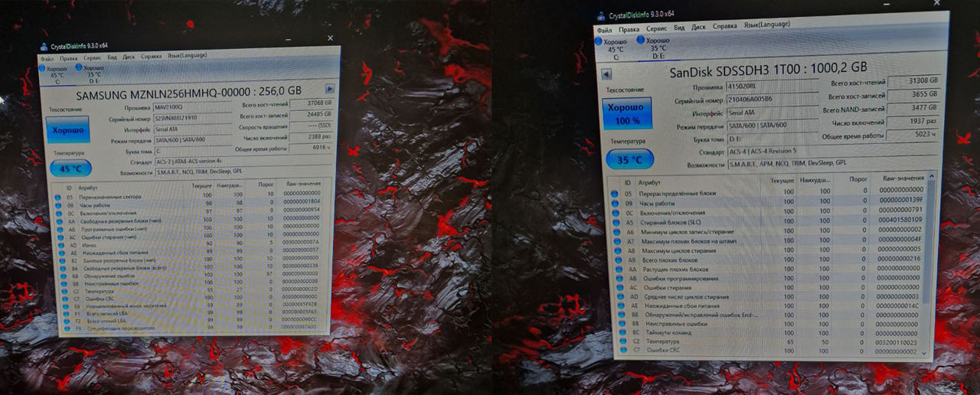Select 35 °C disk D: E: tab in SanDisk window
The width and height of the screenshot is (980, 395).
point(657,47)
